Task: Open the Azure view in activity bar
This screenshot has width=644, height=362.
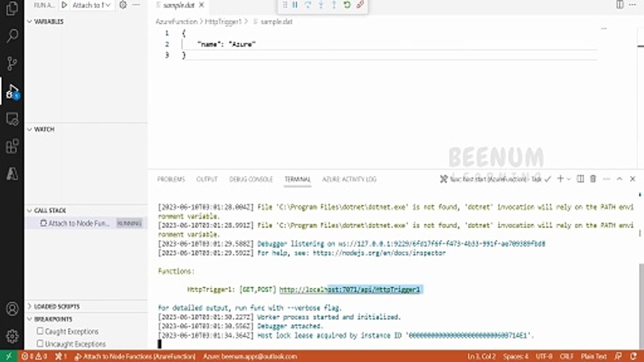Action: (x=12, y=173)
